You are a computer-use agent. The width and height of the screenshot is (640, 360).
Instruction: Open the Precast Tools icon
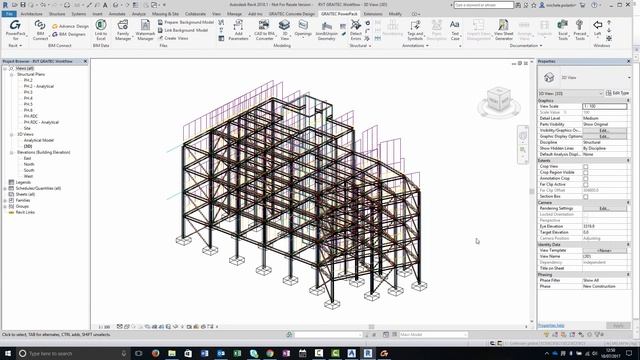click(x=580, y=30)
